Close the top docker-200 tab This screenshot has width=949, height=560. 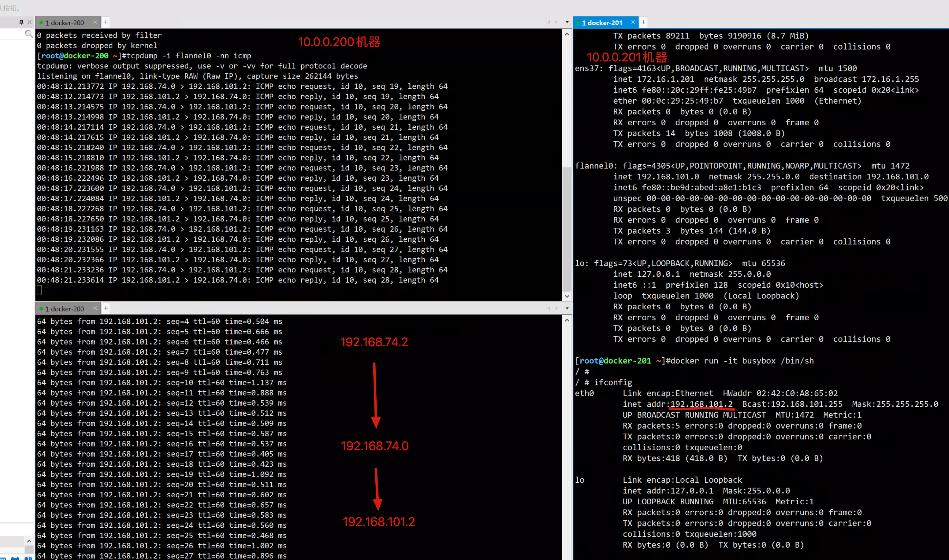click(x=95, y=22)
